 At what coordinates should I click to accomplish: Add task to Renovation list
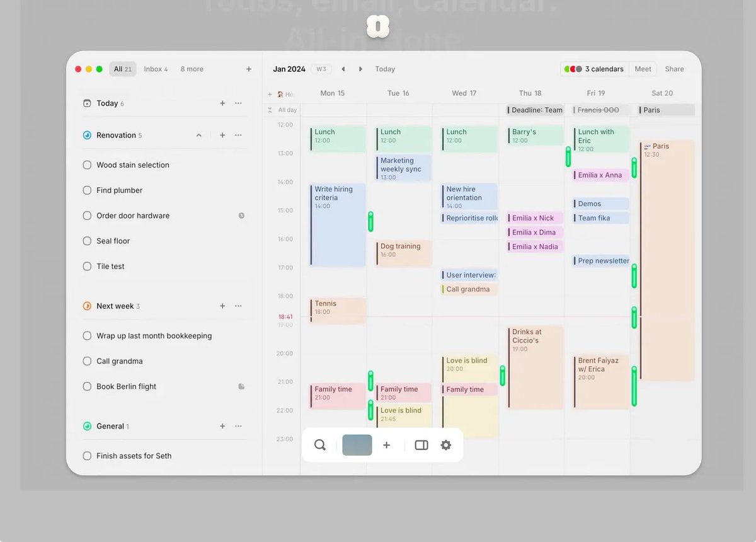[x=222, y=135]
